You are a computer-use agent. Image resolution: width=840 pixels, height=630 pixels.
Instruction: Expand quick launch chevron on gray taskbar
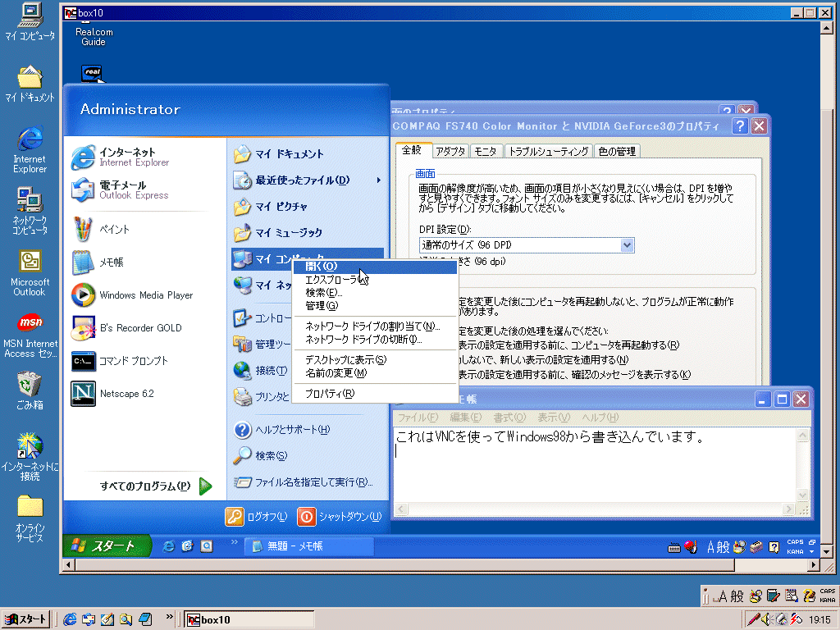pos(169,617)
